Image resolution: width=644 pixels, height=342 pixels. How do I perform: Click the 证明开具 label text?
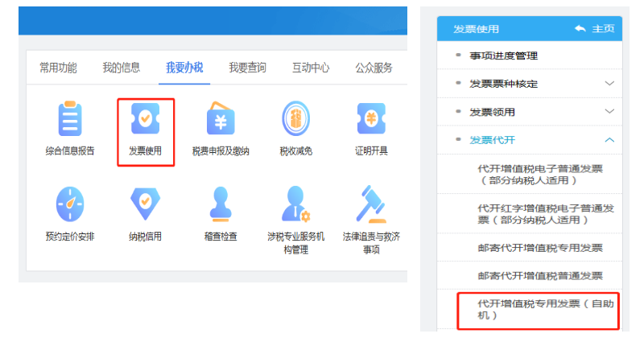(371, 151)
